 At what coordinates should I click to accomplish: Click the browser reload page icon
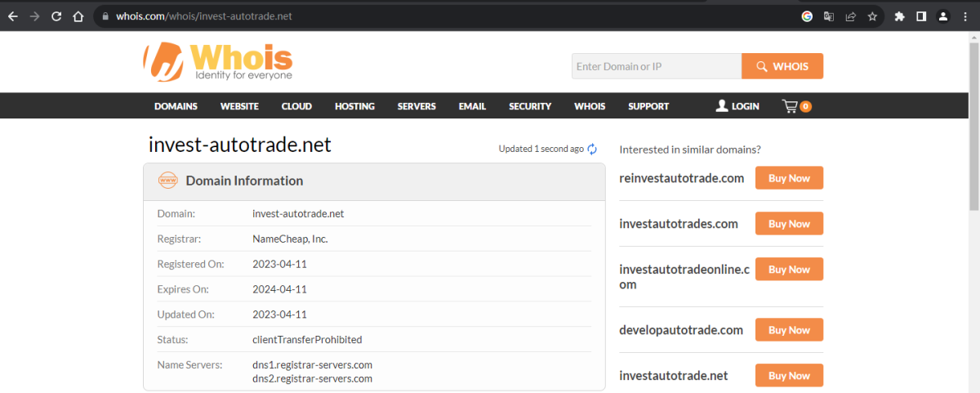(56, 16)
